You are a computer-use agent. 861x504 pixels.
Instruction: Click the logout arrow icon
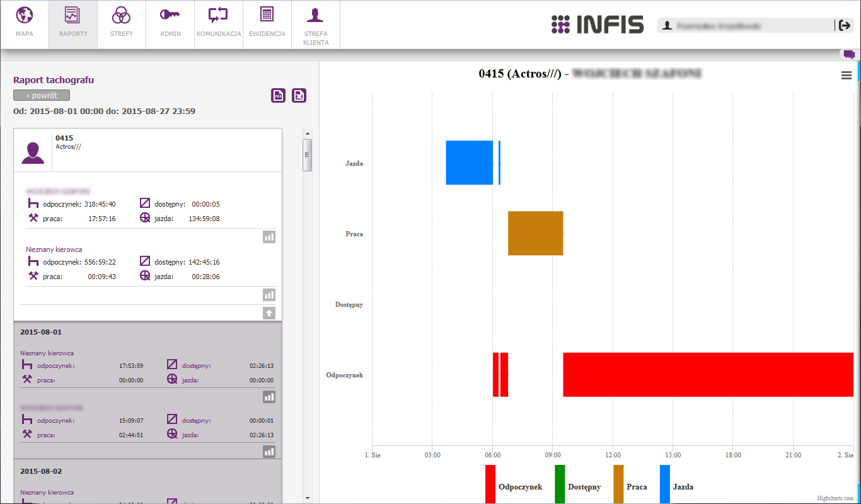[845, 25]
